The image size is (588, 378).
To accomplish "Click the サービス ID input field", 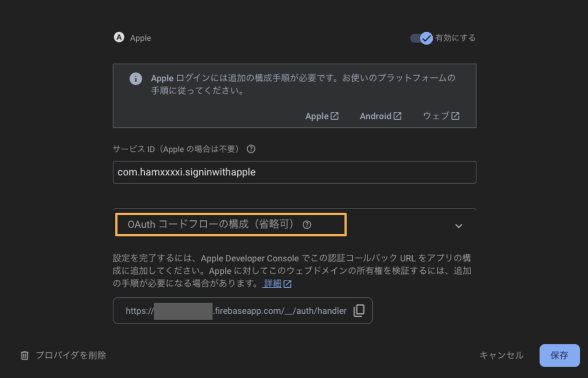I will click(x=295, y=172).
